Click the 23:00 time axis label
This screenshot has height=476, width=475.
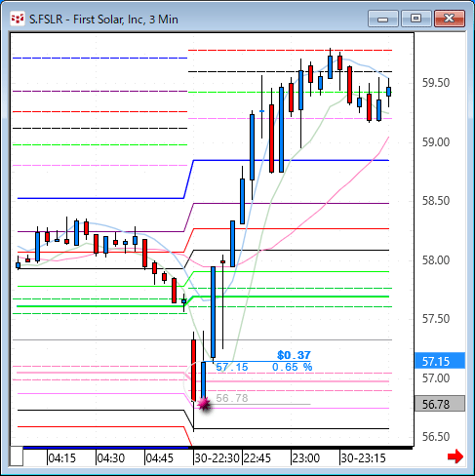305,458
